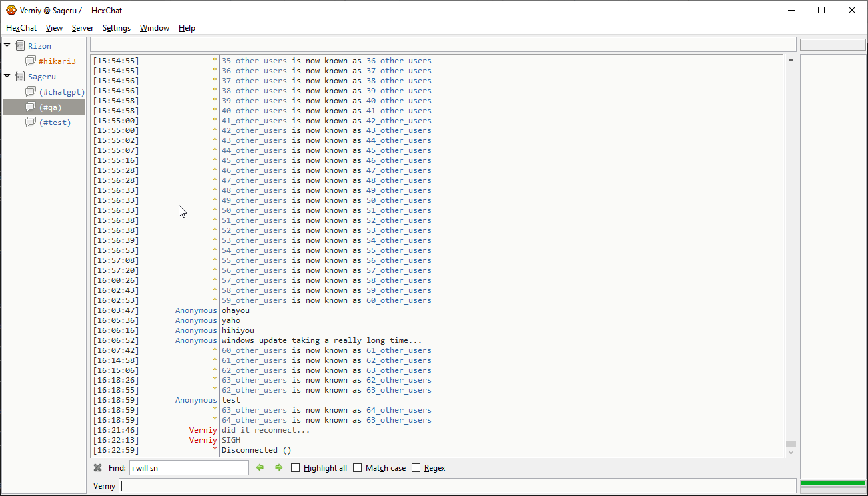This screenshot has height=496, width=868.
Task: Find previous match with left arrow
Action: pyautogui.click(x=260, y=468)
